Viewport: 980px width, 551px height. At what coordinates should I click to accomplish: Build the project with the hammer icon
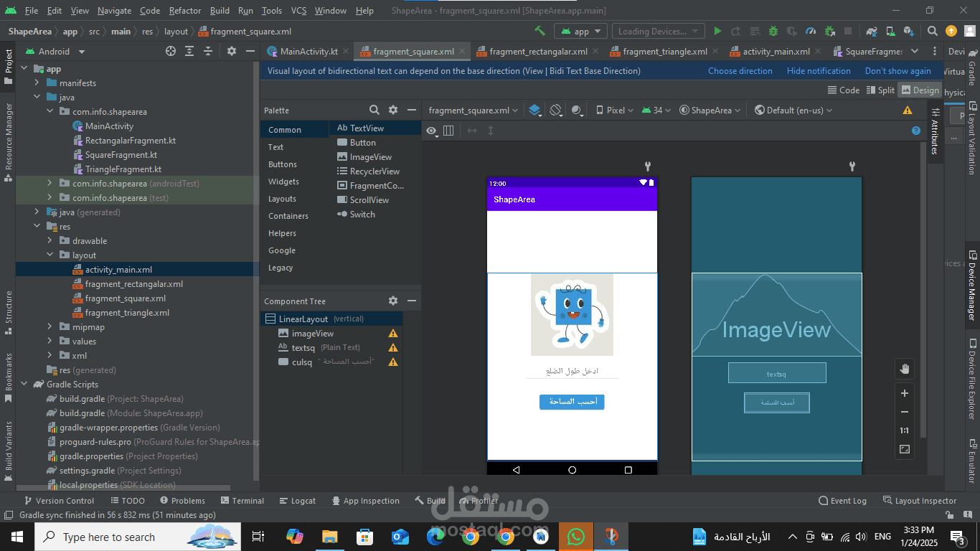click(x=540, y=31)
